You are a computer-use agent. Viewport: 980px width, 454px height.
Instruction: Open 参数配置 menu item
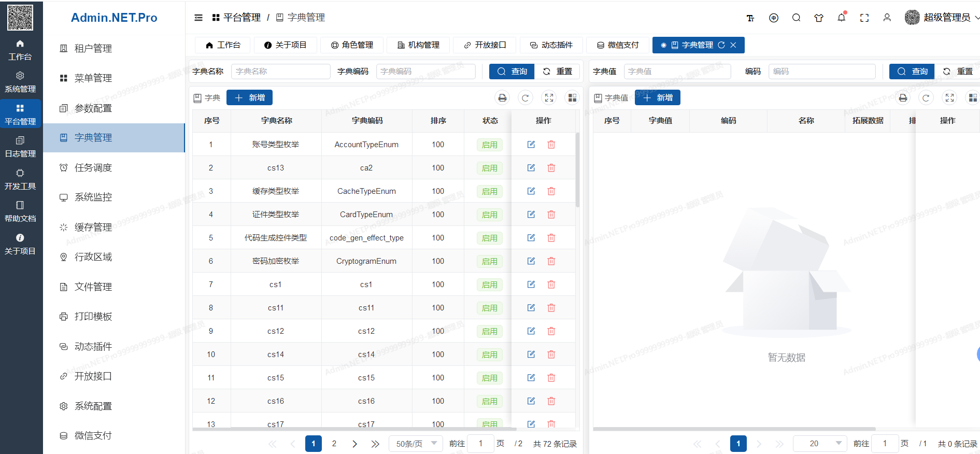pos(114,108)
